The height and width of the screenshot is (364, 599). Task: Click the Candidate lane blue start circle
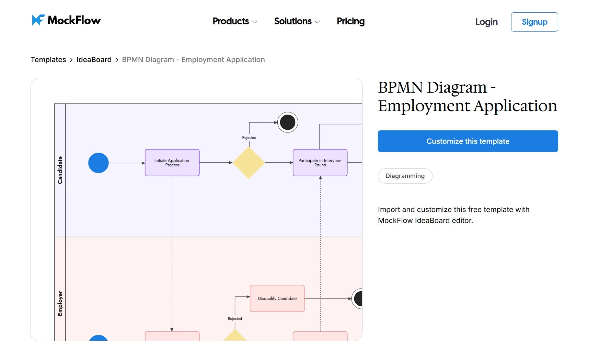99,163
